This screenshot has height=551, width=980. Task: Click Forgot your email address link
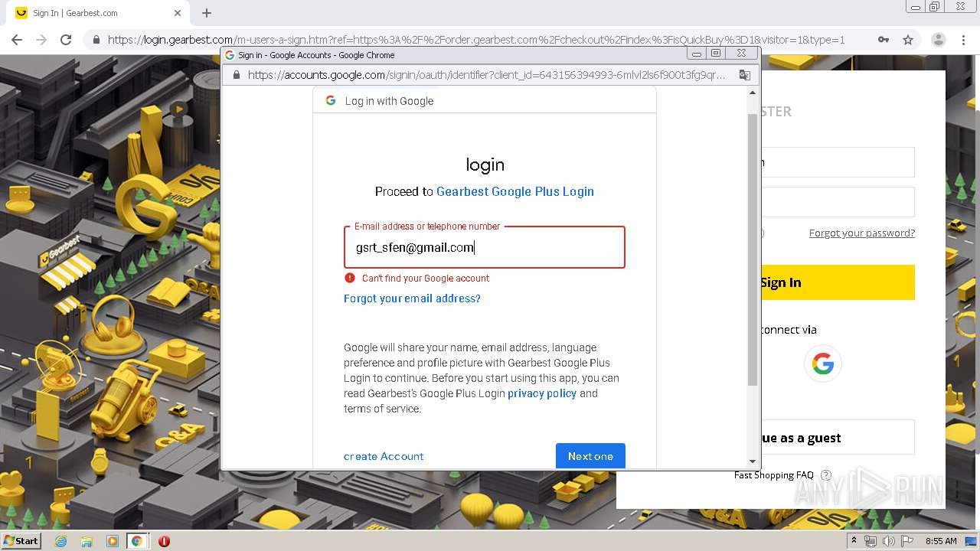coord(412,298)
